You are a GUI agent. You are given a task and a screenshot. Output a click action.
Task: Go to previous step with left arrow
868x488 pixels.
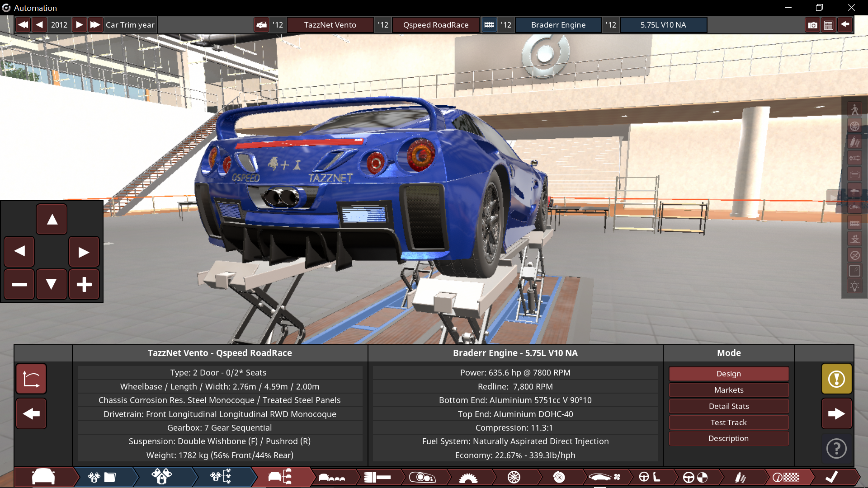(x=31, y=413)
